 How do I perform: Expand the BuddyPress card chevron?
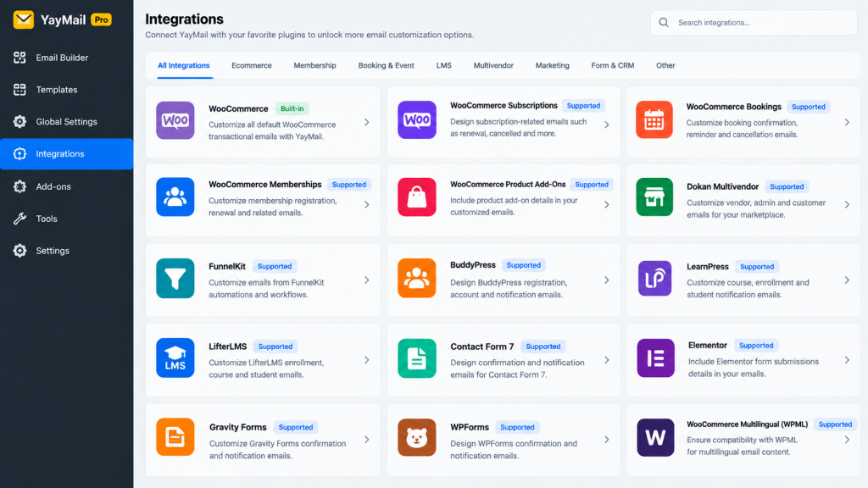pos(607,280)
